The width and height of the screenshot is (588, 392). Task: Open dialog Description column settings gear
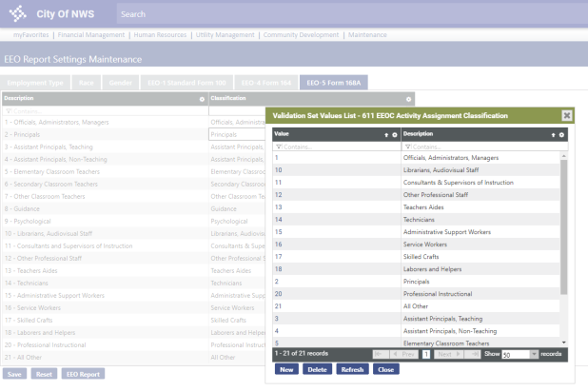coord(563,135)
